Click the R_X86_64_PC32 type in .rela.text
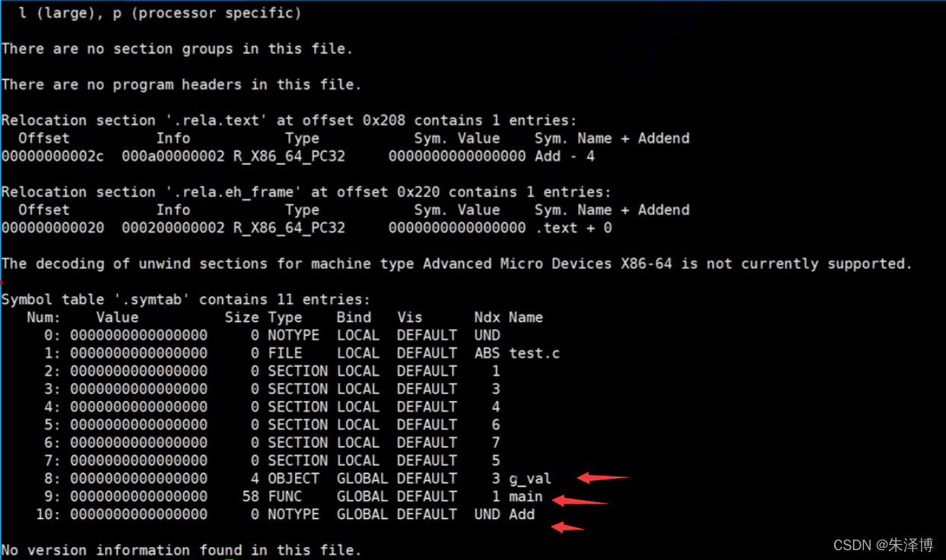Viewport: 946px width, 560px height. click(x=289, y=157)
